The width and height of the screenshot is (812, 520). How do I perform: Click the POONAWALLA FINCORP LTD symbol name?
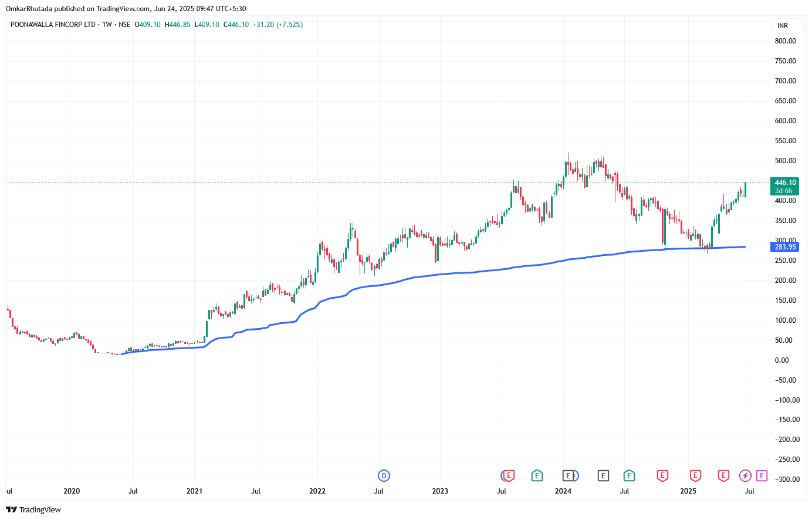[53, 25]
